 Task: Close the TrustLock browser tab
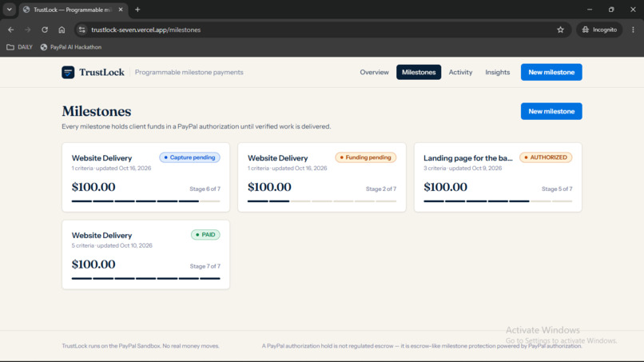click(x=121, y=10)
